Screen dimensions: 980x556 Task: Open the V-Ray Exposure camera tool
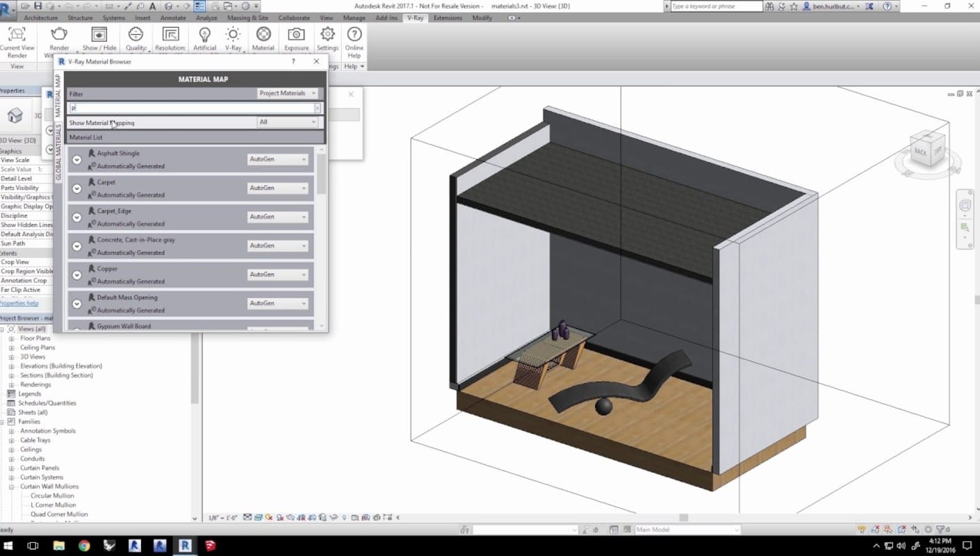coord(296,34)
